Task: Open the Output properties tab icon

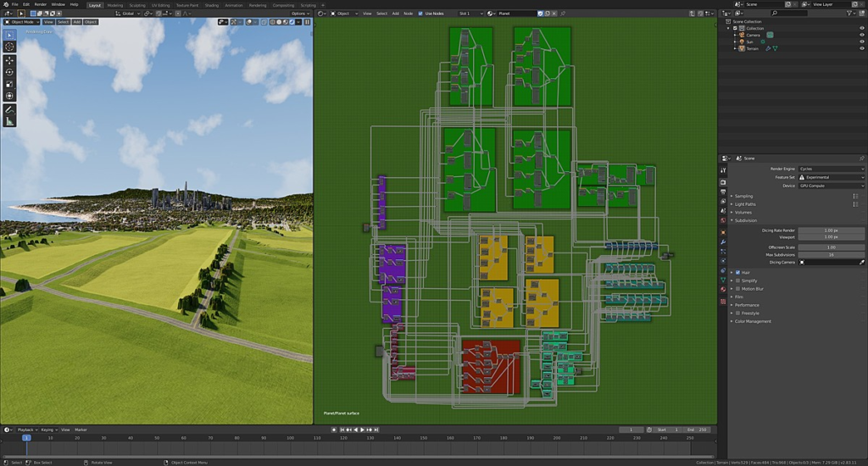Action: point(723,191)
